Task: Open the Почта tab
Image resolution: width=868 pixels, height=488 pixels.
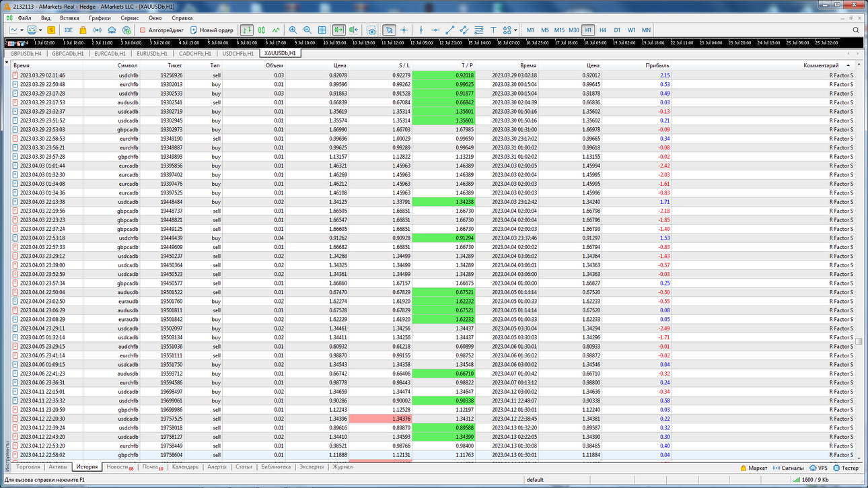Action: tap(153, 466)
